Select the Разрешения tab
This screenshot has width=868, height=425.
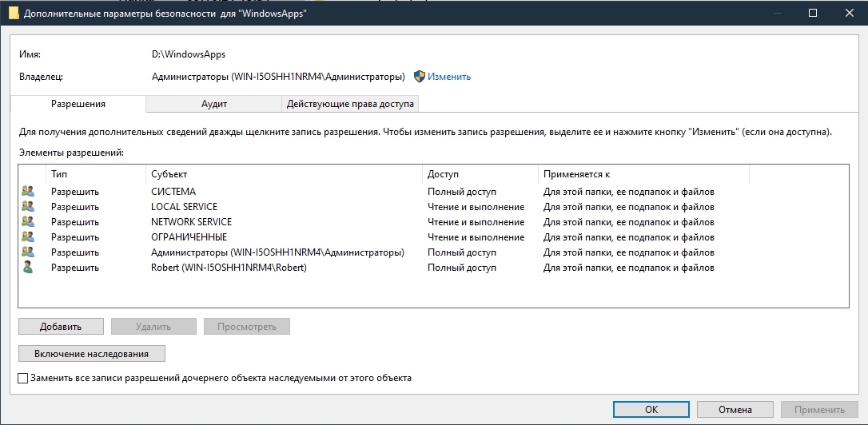point(78,104)
